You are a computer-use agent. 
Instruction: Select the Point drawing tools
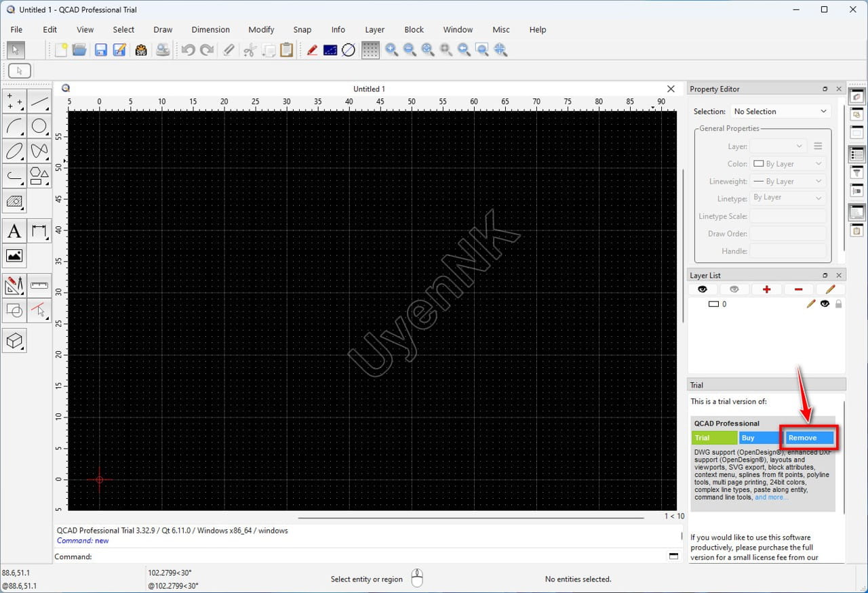pyautogui.click(x=14, y=102)
